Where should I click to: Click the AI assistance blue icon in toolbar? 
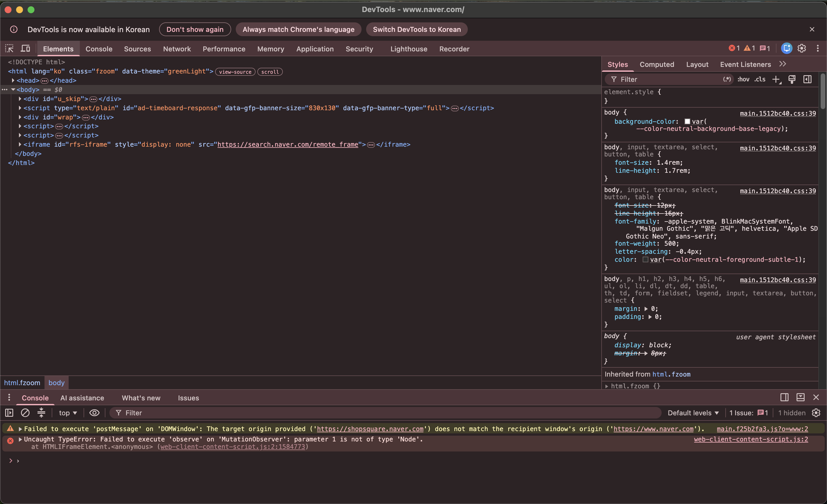click(787, 49)
